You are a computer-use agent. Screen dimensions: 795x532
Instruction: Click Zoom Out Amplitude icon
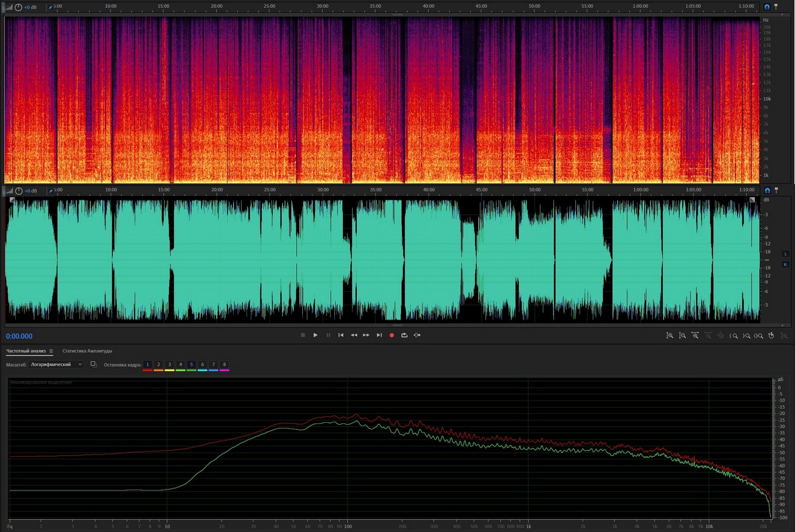click(683, 335)
